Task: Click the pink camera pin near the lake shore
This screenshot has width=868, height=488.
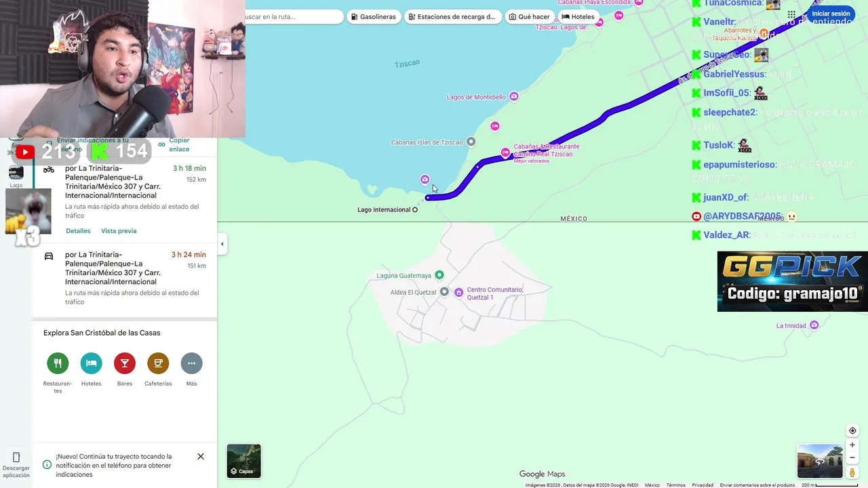Action: (x=425, y=180)
